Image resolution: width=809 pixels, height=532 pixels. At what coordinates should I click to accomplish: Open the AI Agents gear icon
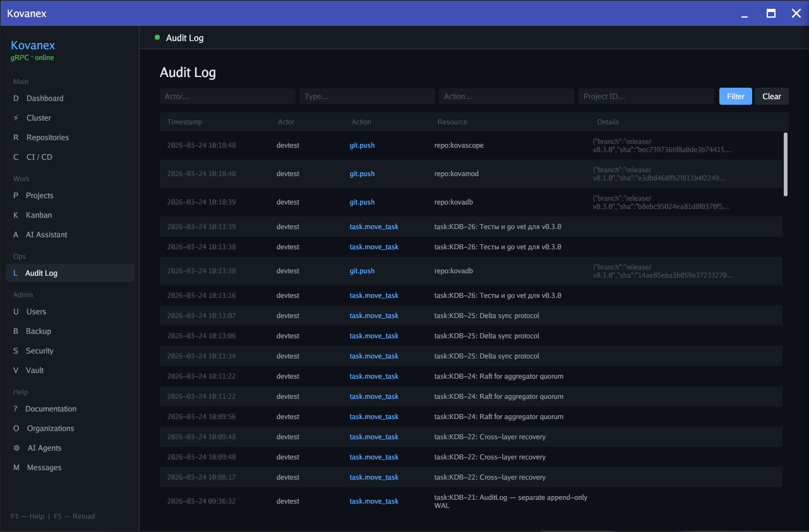pos(16,447)
